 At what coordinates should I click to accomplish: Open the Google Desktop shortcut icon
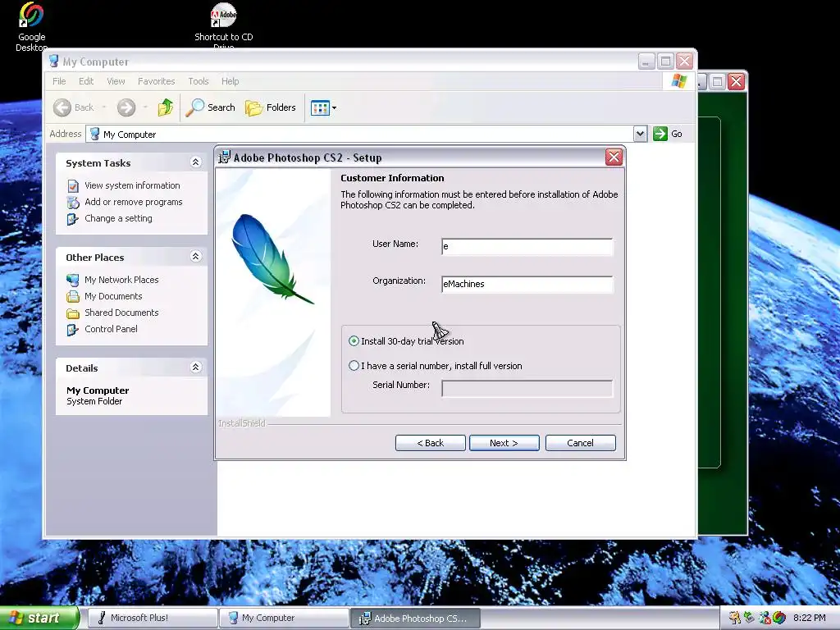point(31,15)
